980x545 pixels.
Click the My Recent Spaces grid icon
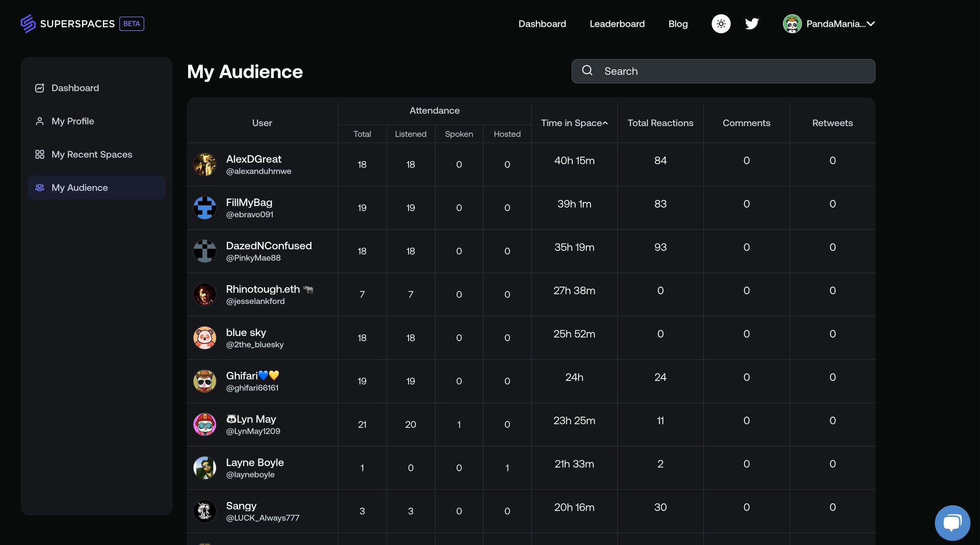tap(40, 155)
